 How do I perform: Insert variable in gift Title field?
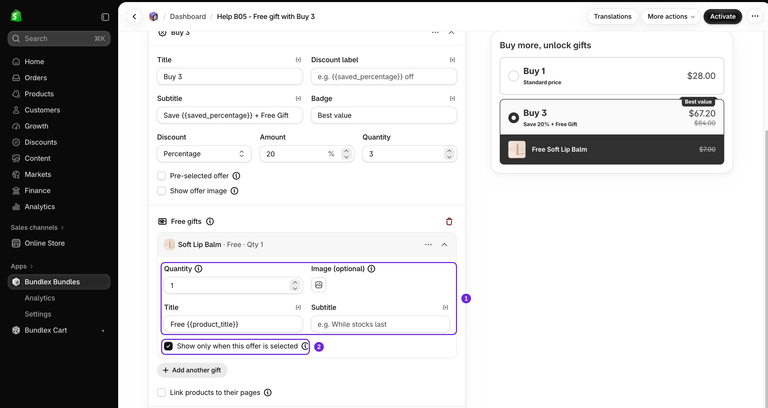pyautogui.click(x=298, y=308)
